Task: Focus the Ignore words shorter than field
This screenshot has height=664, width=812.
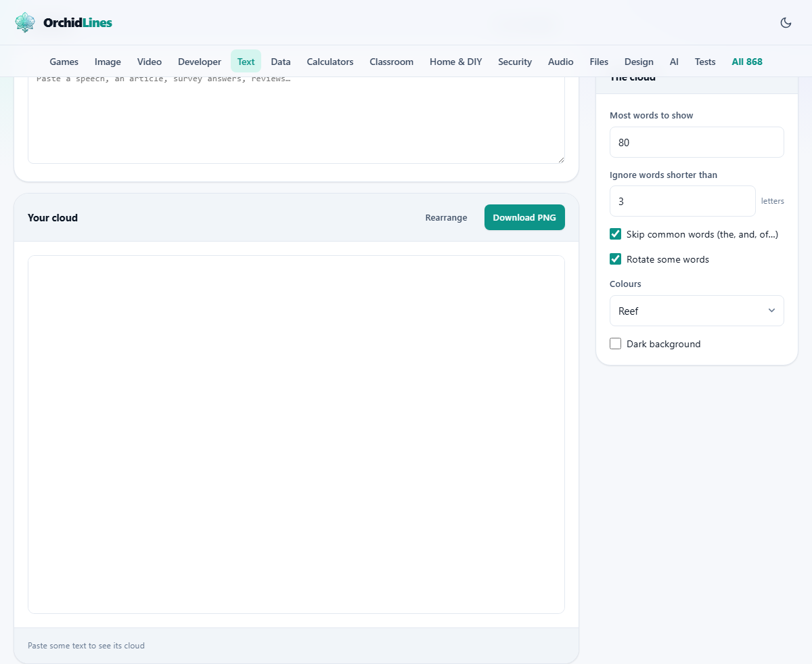Action: pyautogui.click(x=683, y=201)
